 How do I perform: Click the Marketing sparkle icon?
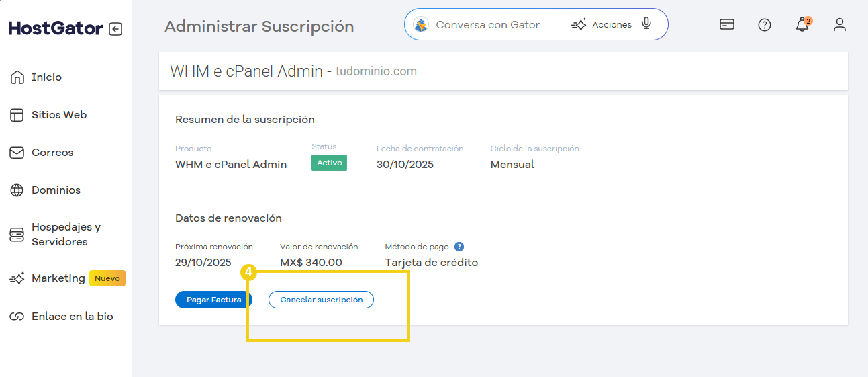click(17, 278)
